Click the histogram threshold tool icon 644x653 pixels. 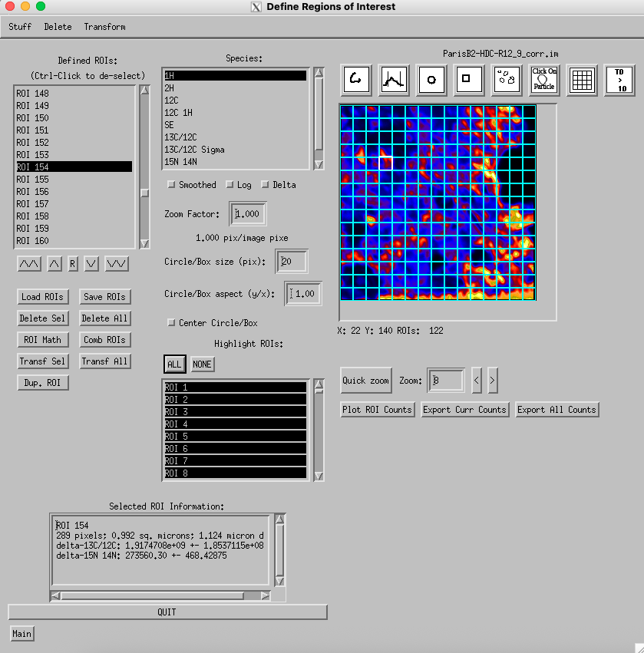(x=393, y=79)
